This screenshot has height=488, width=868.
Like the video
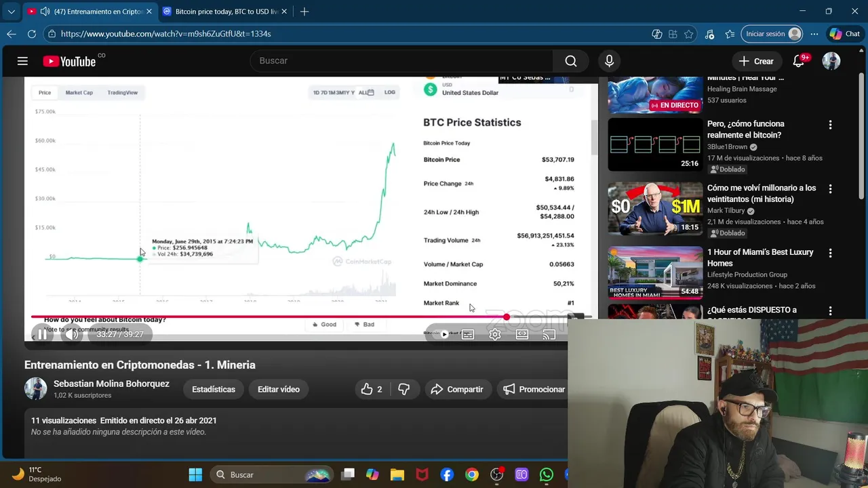(x=372, y=389)
